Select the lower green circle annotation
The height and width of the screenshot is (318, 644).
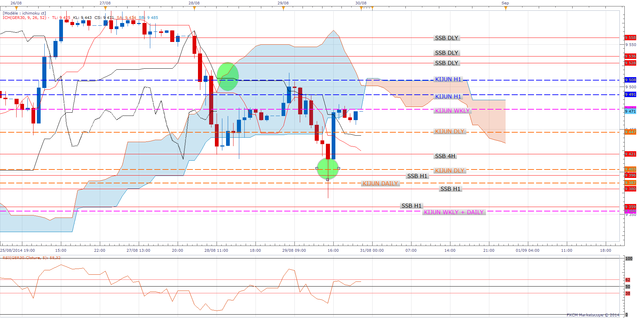(328, 168)
